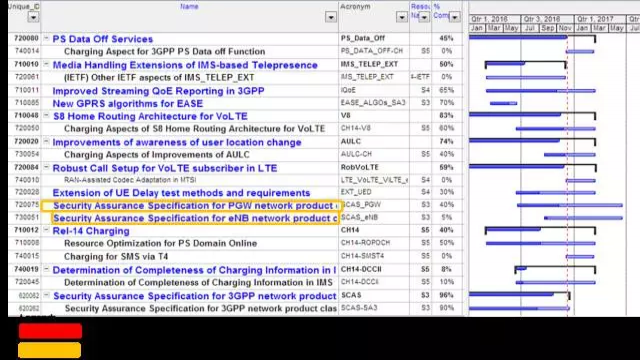The image size is (640, 360).
Task: Collapse Media Handling Extensions of IMS-based Telepresence
Action: click(x=46, y=64)
